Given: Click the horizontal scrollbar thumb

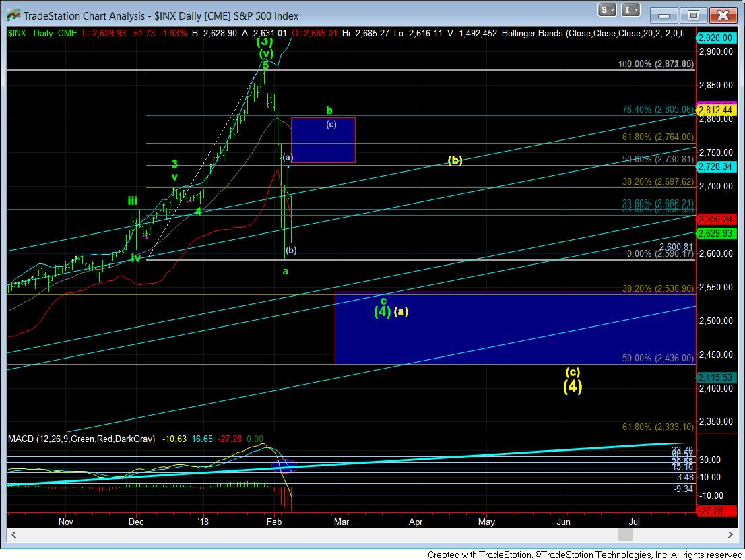Looking at the screenshot, I should (x=625, y=535).
